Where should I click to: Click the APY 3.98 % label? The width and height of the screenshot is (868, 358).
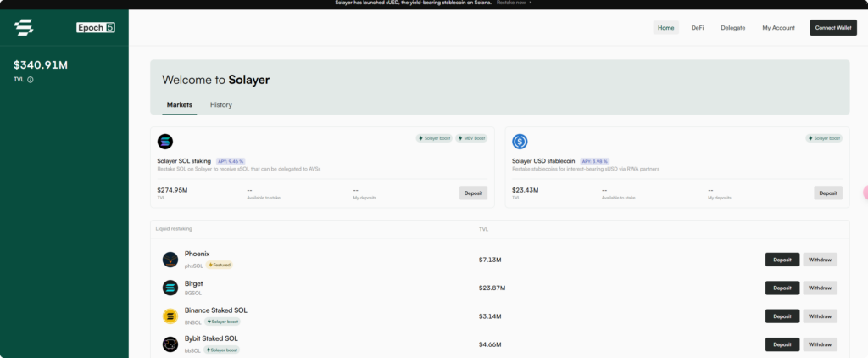(594, 161)
